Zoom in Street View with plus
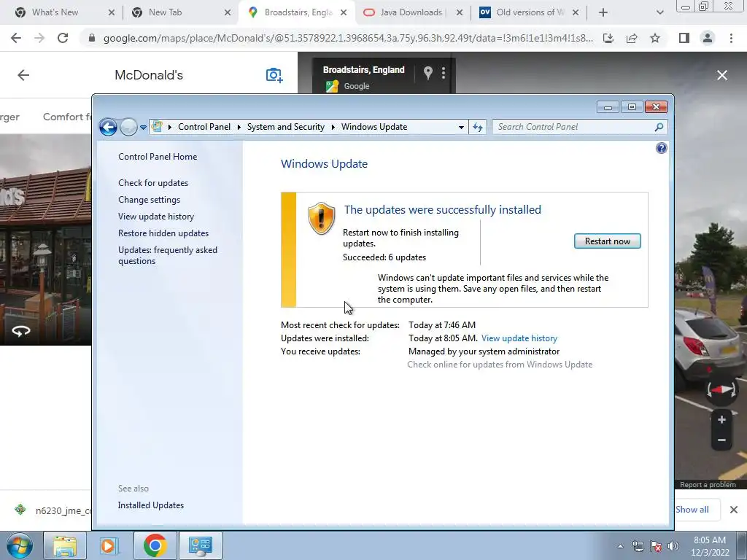The height and width of the screenshot is (560, 747). (x=721, y=419)
